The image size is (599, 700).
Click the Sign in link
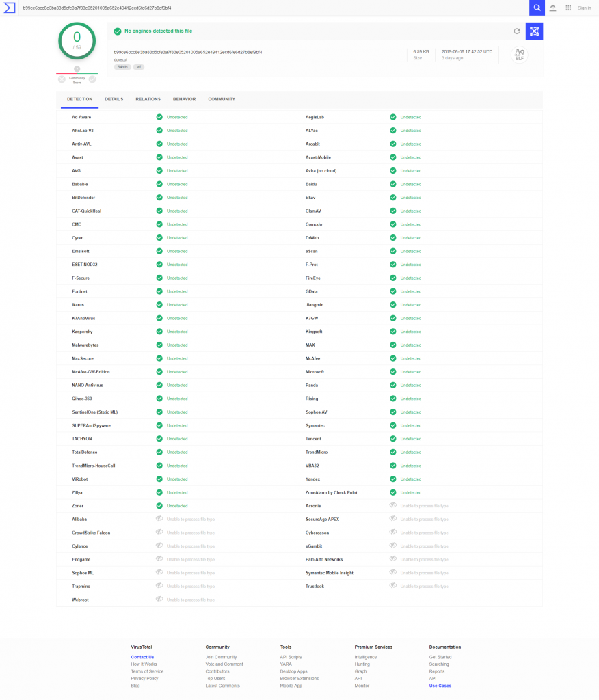(x=584, y=8)
